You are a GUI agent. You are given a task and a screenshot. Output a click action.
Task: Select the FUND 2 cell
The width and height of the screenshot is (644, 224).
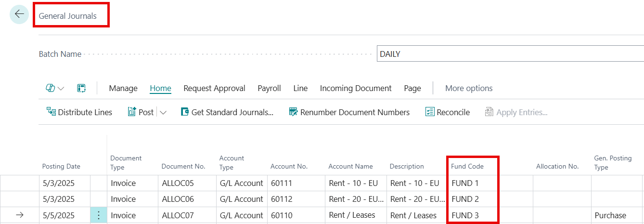(465, 199)
